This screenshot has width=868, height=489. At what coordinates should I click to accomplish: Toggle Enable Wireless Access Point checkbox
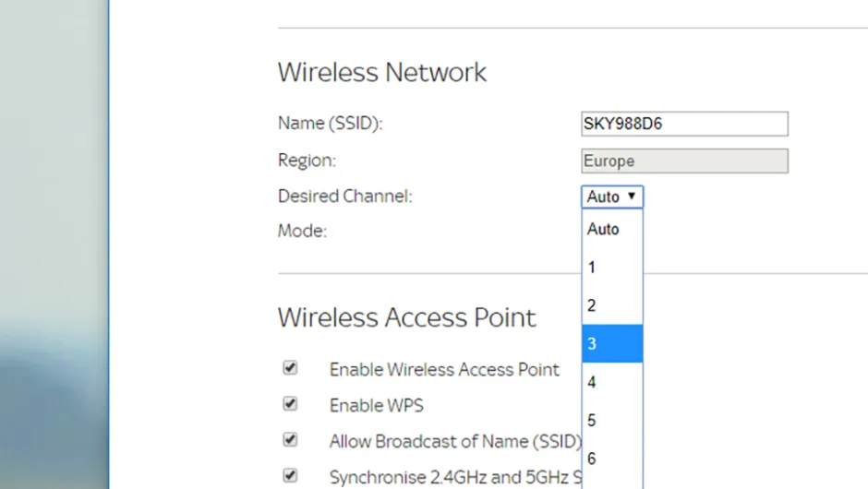click(x=290, y=368)
